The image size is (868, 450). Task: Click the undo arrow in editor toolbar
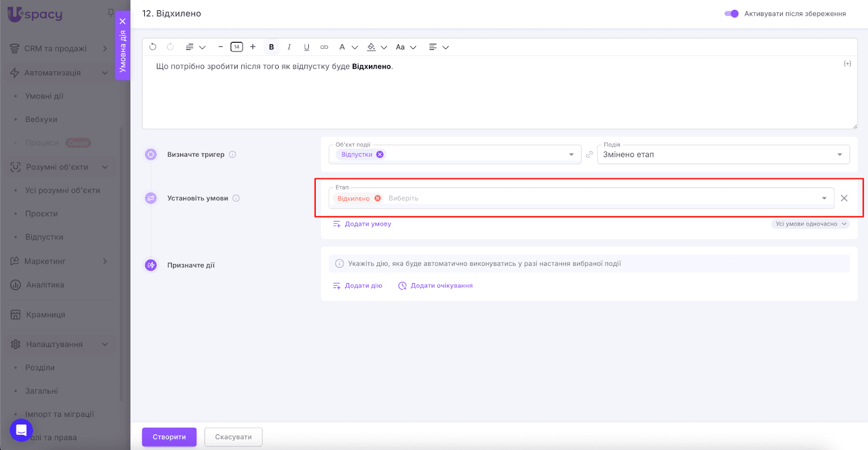pos(153,47)
